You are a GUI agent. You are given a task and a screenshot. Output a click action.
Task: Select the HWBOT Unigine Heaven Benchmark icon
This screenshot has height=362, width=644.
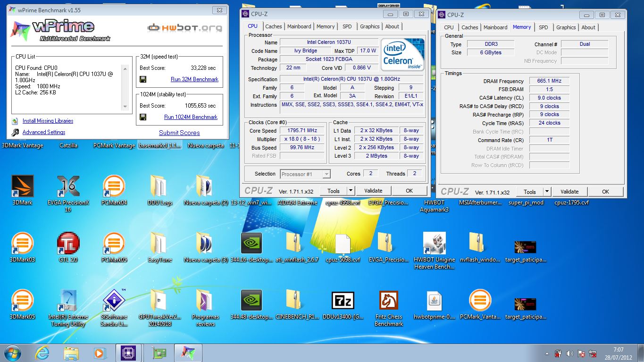pos(434,243)
